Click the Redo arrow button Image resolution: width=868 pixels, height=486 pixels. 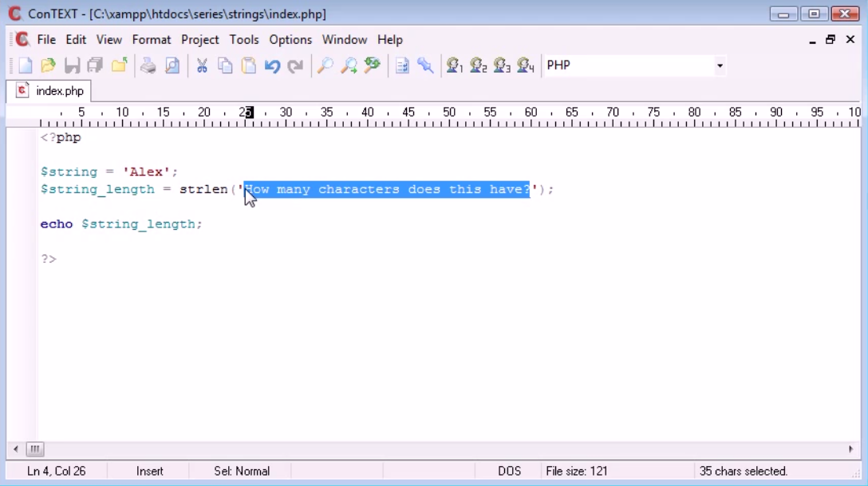295,65
